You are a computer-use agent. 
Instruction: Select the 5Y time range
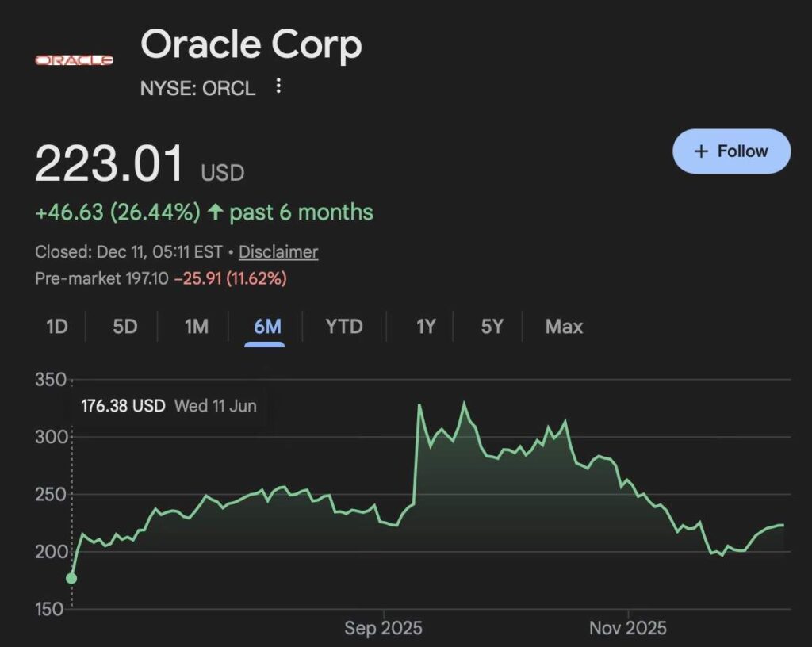point(492,327)
